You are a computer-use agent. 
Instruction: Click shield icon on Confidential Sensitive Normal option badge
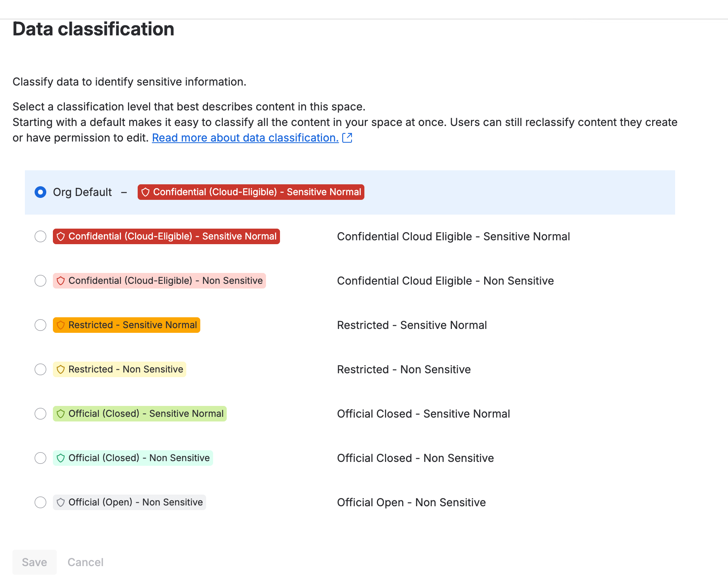61,236
